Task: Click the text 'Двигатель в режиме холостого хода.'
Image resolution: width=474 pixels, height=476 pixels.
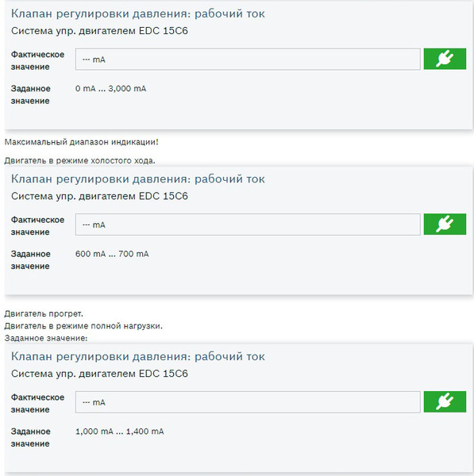Action: 79,160
